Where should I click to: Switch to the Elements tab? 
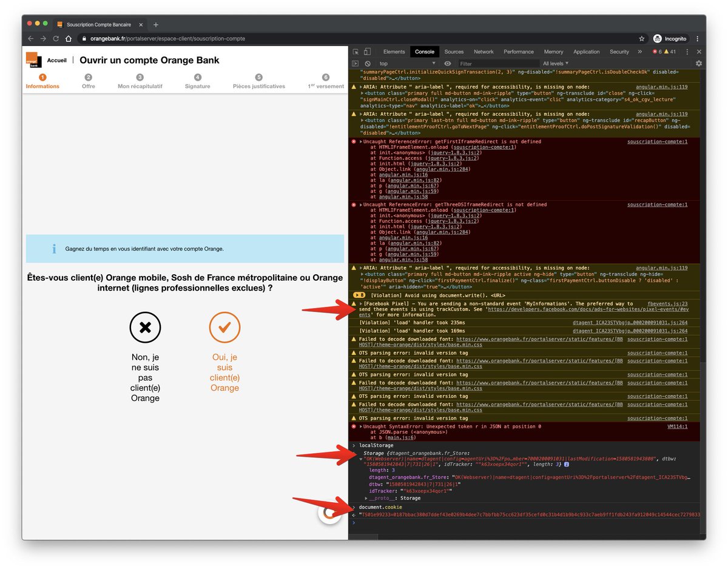pyautogui.click(x=394, y=52)
